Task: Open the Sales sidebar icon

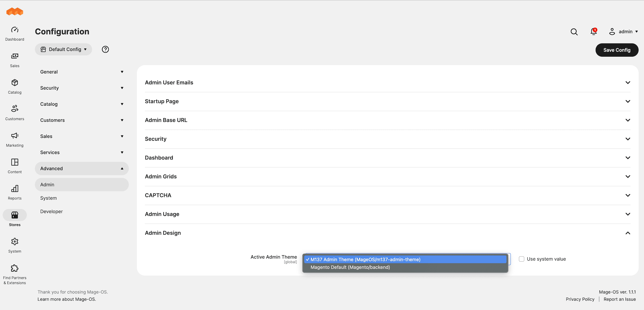Action: point(15,56)
